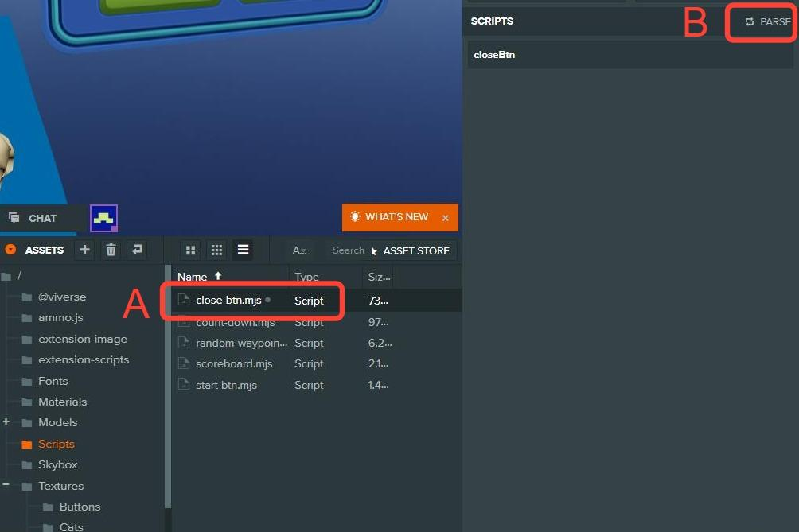This screenshot has width=799, height=532.
Task: Collapse the Textures folder
Action: pos(6,485)
